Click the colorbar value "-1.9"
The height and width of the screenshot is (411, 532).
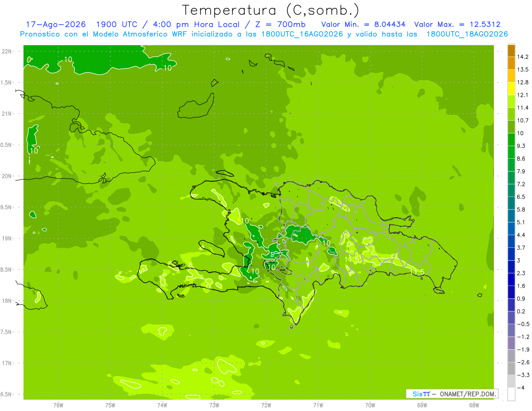tap(523, 349)
